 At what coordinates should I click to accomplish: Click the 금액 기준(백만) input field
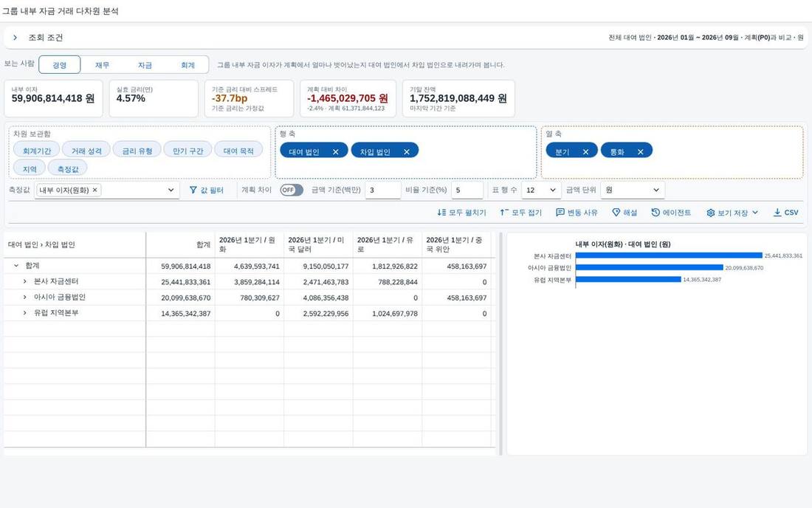coord(382,190)
